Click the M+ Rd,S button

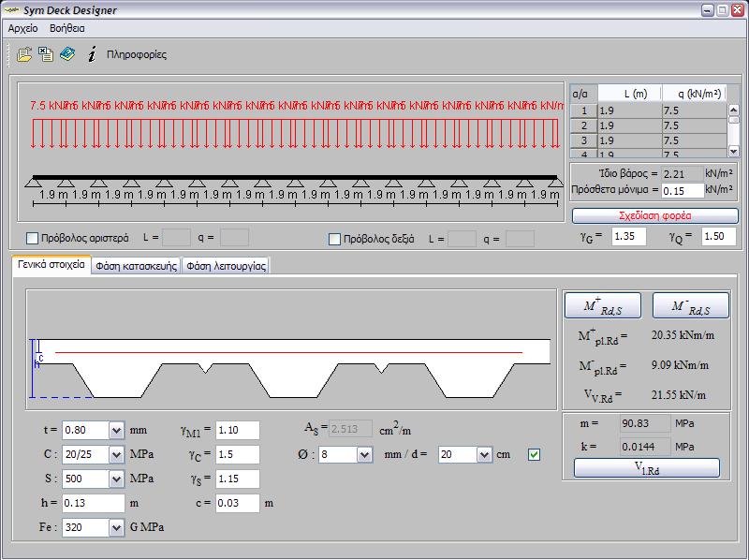[x=603, y=306]
